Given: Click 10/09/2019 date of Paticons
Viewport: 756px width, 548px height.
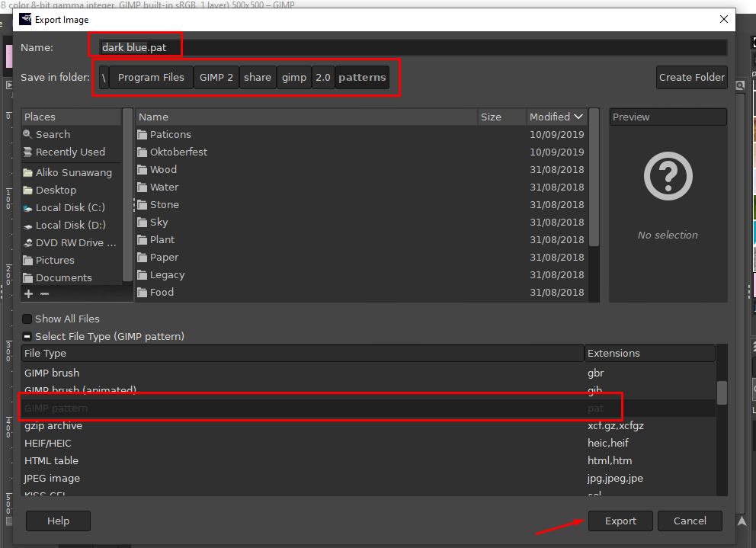Looking at the screenshot, I should click(556, 135).
